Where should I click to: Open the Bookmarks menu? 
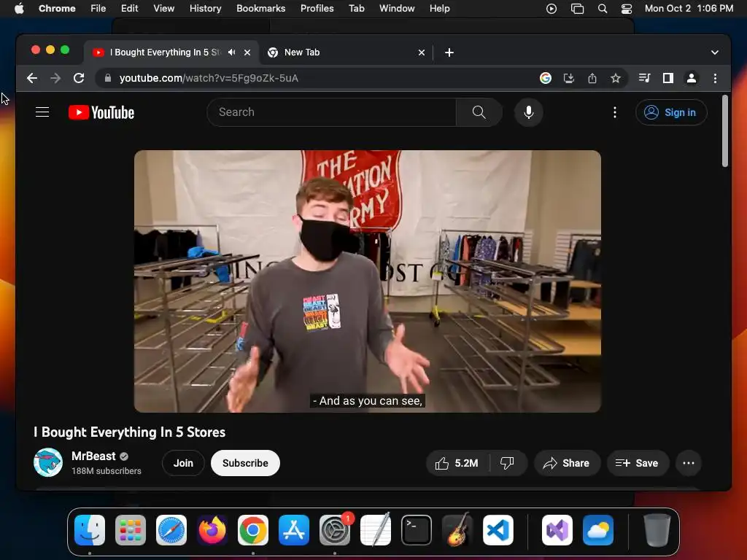pyautogui.click(x=260, y=8)
